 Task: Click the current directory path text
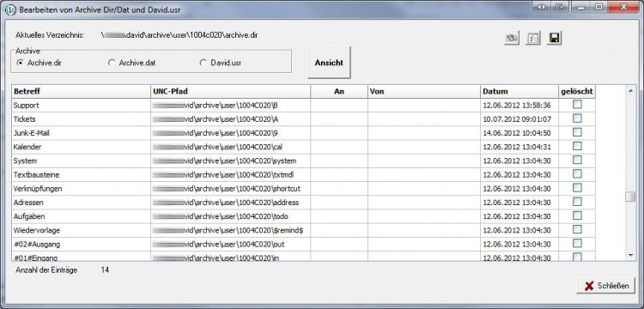pos(179,35)
